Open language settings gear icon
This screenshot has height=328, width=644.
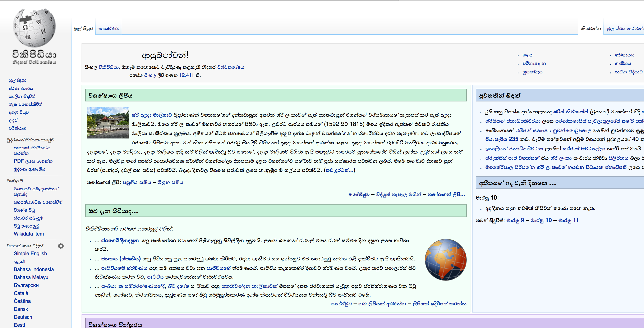[61, 246]
